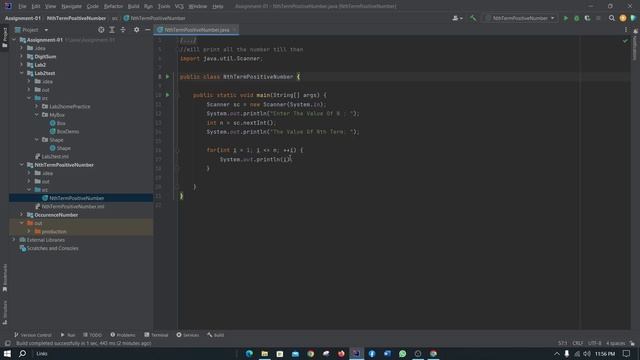Screen dimensions: 640x360
Task: Open IDE updates orange avatar icon
Action: pyautogui.click(x=622, y=18)
